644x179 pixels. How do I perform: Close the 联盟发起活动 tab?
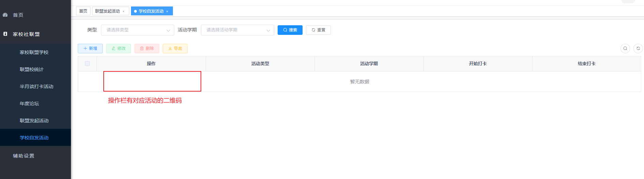[123, 11]
